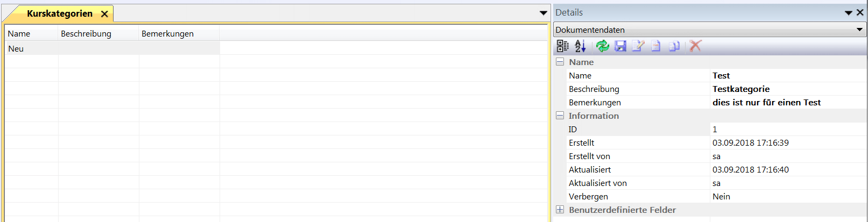Open the Dokumentendaten dropdown

click(859, 30)
